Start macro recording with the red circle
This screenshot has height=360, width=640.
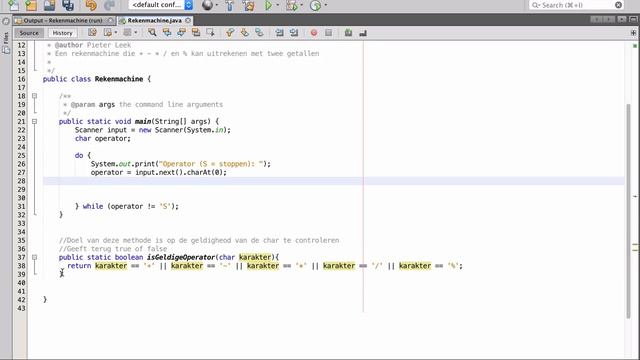click(314, 33)
